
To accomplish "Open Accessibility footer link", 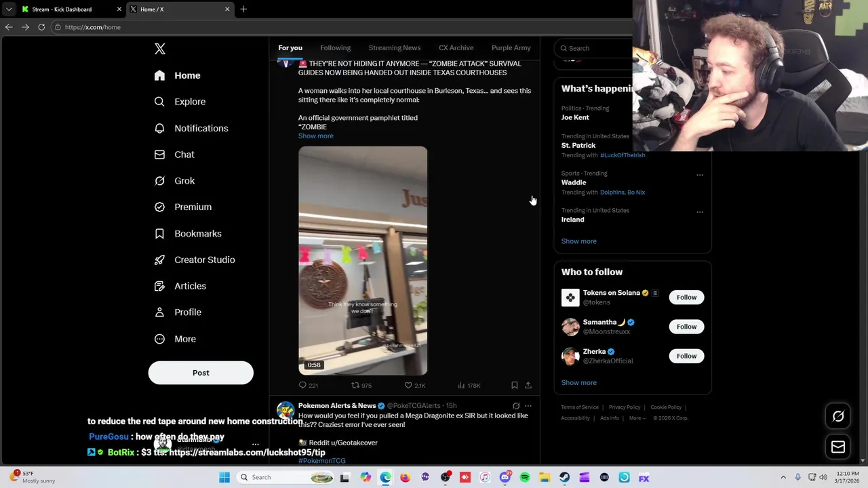I will pyautogui.click(x=575, y=418).
